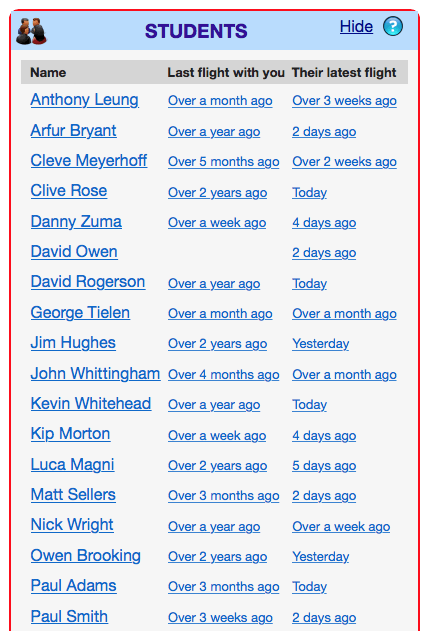Hide the Students panel
433x631 pixels.
[356, 27]
